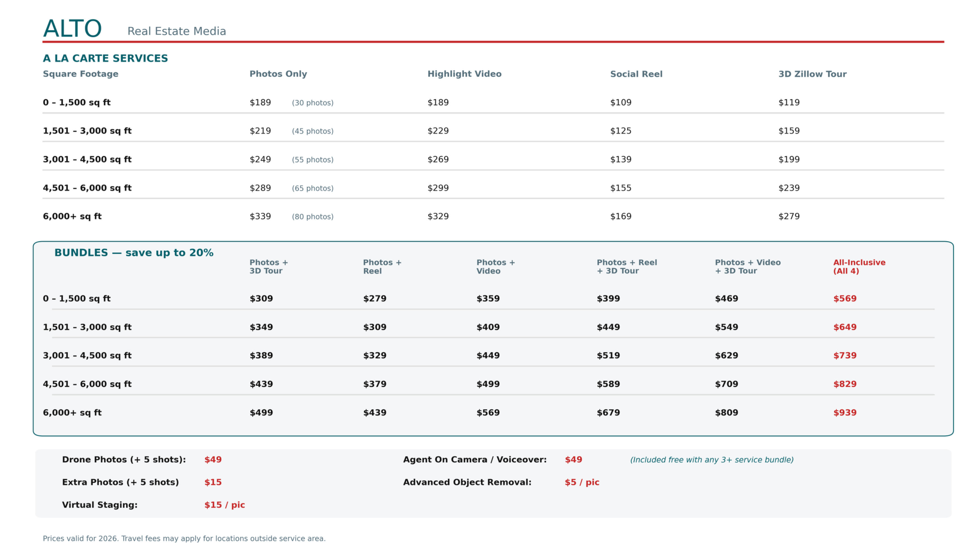Click the 3D Zillow Tour column header
Viewport: 980px width, 551px height.
[812, 74]
